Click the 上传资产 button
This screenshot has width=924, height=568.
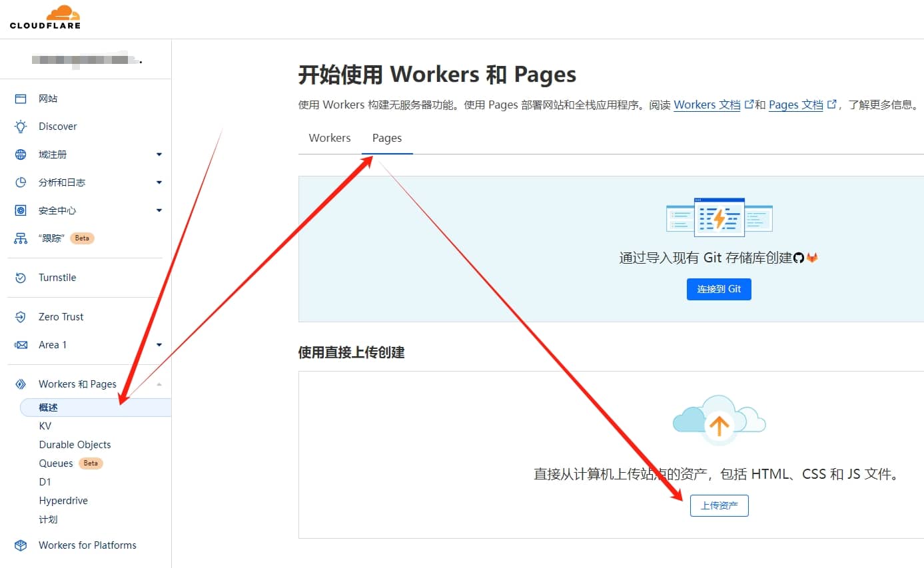click(x=719, y=506)
